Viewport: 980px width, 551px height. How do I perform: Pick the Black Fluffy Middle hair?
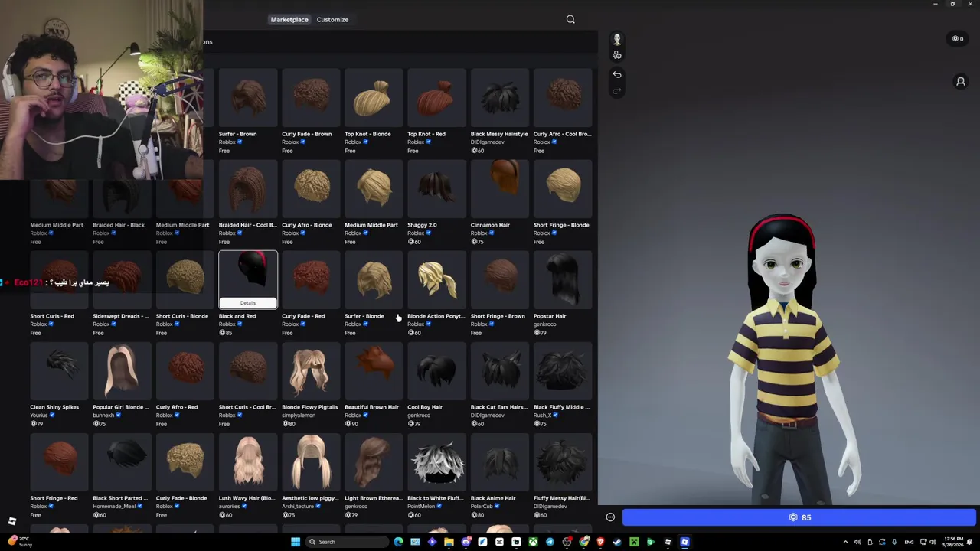tap(562, 385)
